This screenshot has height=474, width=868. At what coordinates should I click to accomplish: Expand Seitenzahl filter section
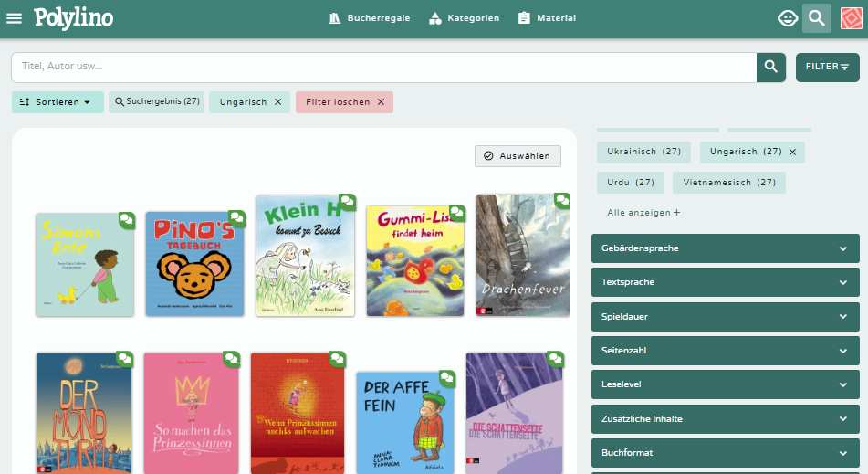tap(726, 351)
